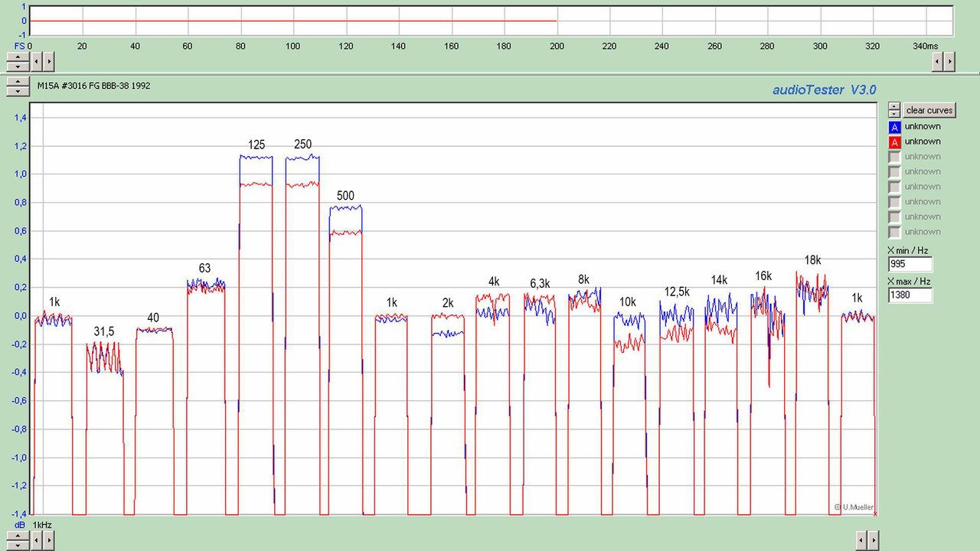Screen dimensions: 980x551
Task: Click the 500 frequency label on the graph
Action: [x=345, y=196]
